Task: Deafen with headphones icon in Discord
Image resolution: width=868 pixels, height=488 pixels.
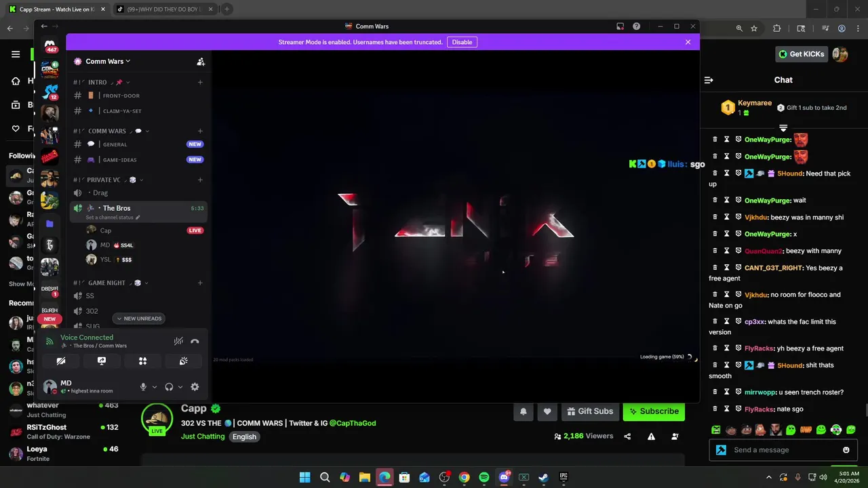Action: pyautogui.click(x=169, y=387)
